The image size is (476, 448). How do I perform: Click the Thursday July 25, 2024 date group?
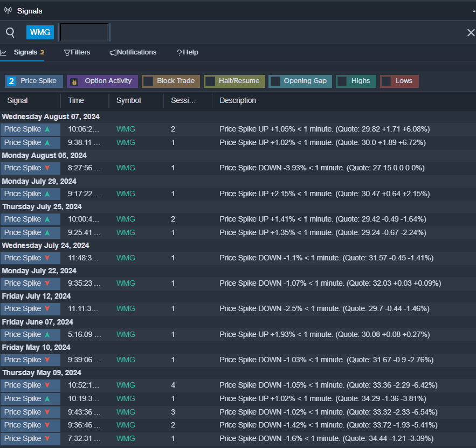(x=42, y=206)
